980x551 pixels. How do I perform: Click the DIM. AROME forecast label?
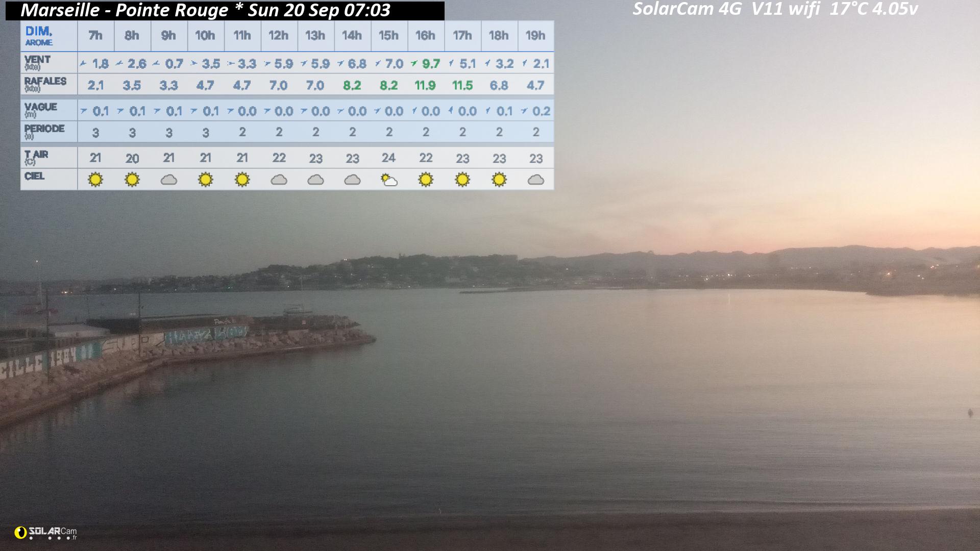[39, 36]
